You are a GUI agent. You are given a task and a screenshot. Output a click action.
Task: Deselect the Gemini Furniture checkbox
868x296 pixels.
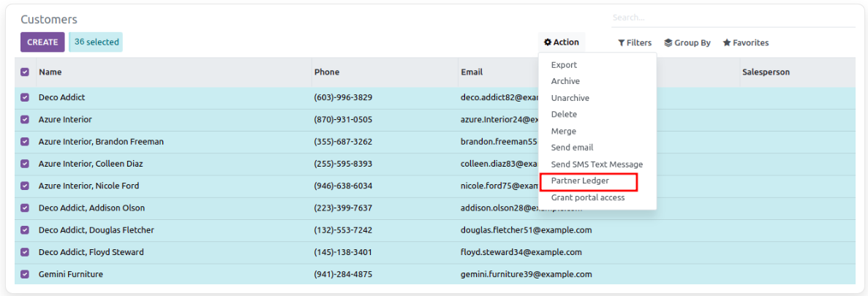coord(25,274)
